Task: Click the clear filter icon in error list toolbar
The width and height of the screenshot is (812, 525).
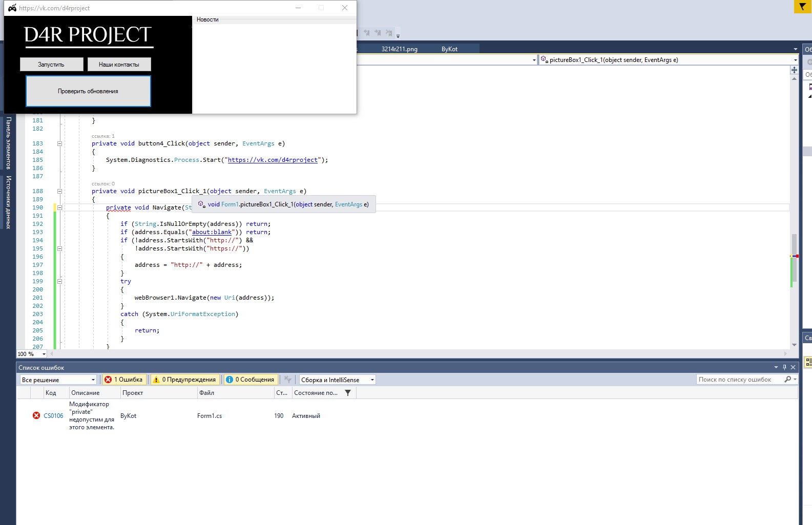Action: point(288,380)
